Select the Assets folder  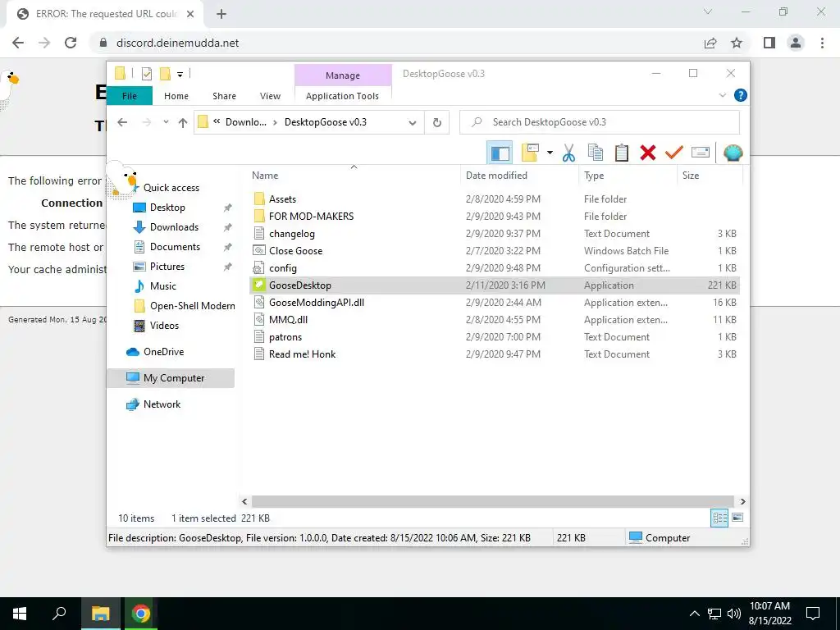click(493, 199)
